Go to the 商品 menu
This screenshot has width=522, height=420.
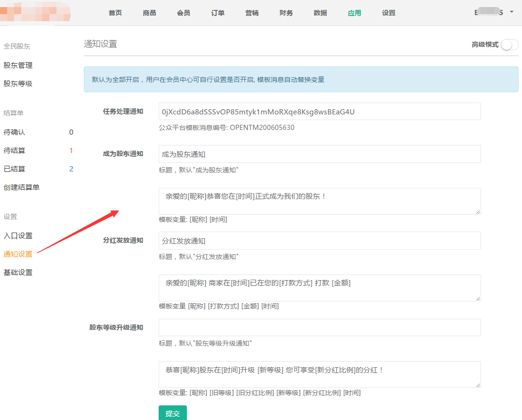click(149, 13)
